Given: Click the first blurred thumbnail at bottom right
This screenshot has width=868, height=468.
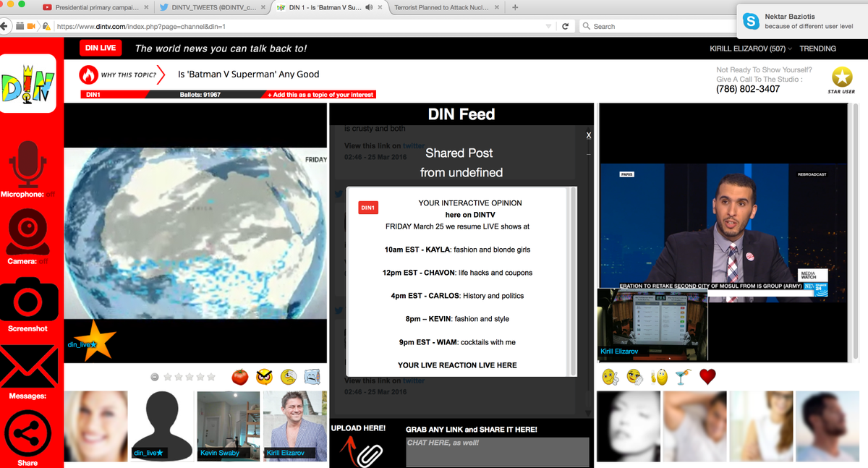Looking at the screenshot, I should [x=628, y=426].
